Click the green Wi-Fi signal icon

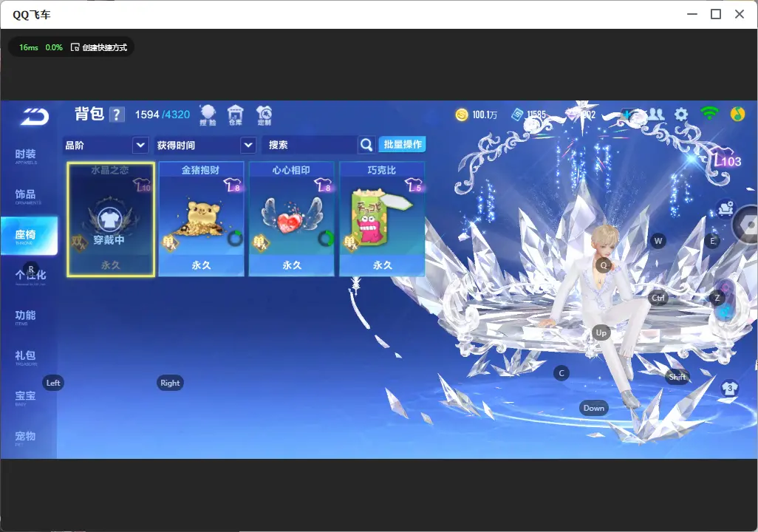tap(709, 114)
